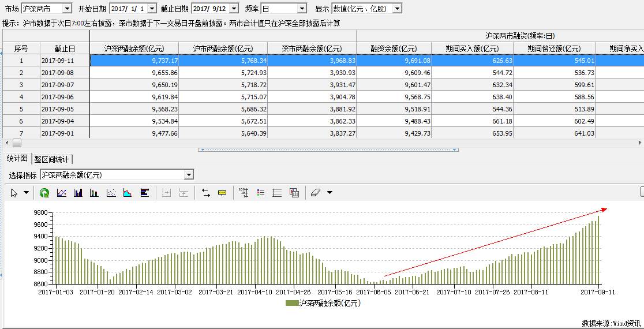This screenshot has height=329, width=644.
Task: Select the eraser tool icon
Action: 316,193
